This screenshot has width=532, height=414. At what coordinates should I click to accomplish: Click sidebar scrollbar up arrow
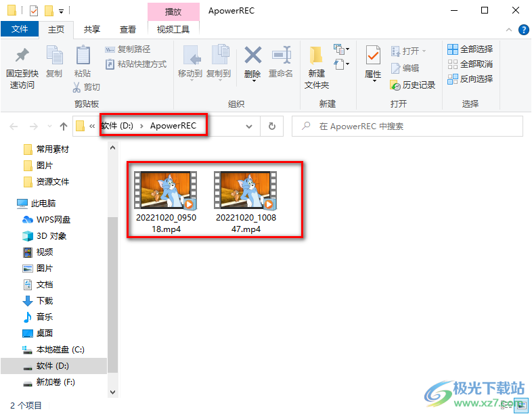112,148
